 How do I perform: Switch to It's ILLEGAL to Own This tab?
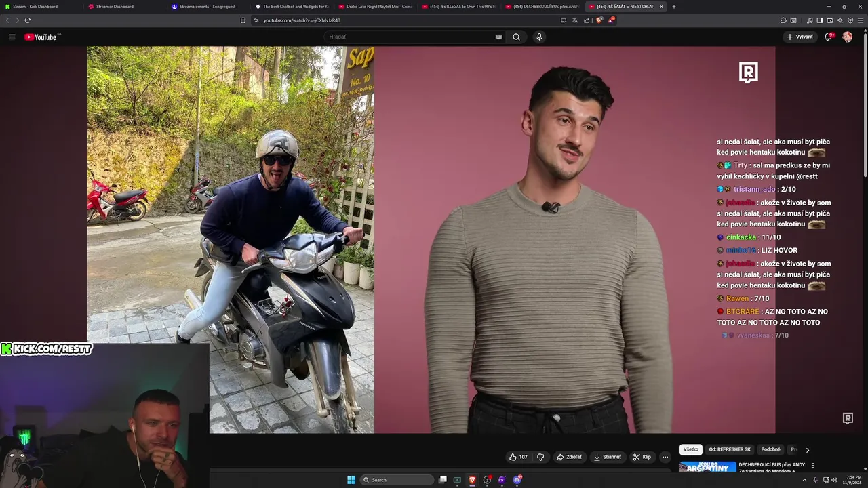click(x=459, y=7)
